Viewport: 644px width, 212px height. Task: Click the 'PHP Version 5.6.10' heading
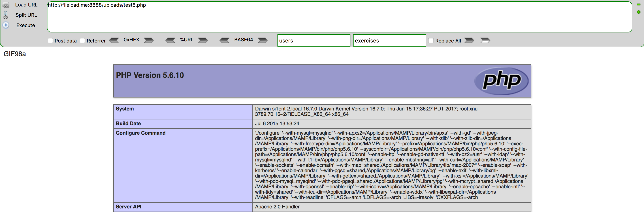(x=150, y=75)
